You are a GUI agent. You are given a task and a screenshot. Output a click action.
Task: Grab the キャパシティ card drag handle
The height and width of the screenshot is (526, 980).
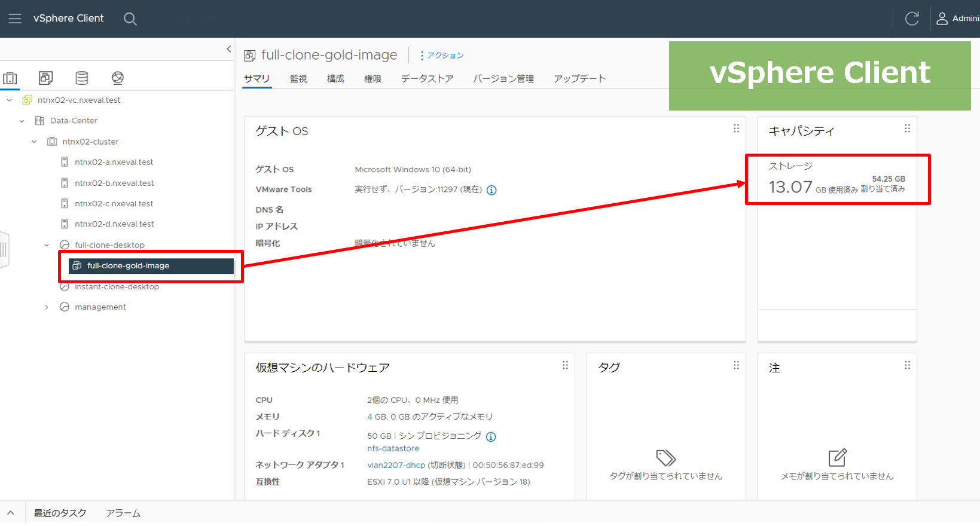(x=907, y=129)
